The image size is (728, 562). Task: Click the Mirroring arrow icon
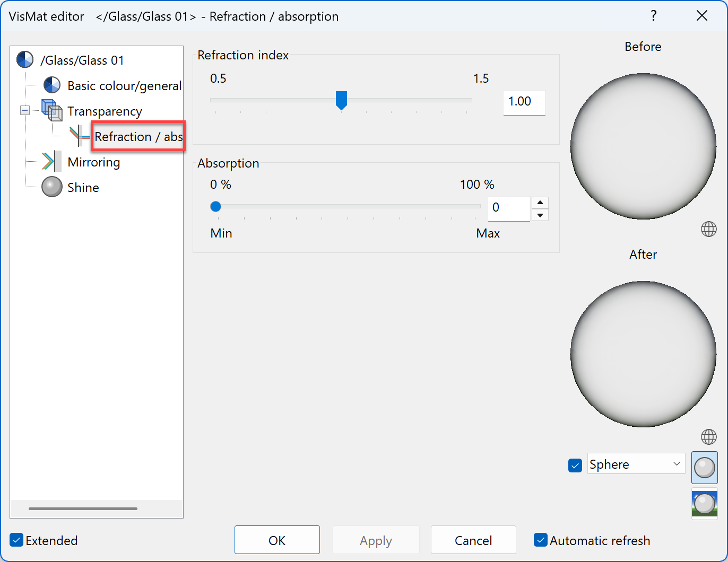pyautogui.click(x=51, y=162)
